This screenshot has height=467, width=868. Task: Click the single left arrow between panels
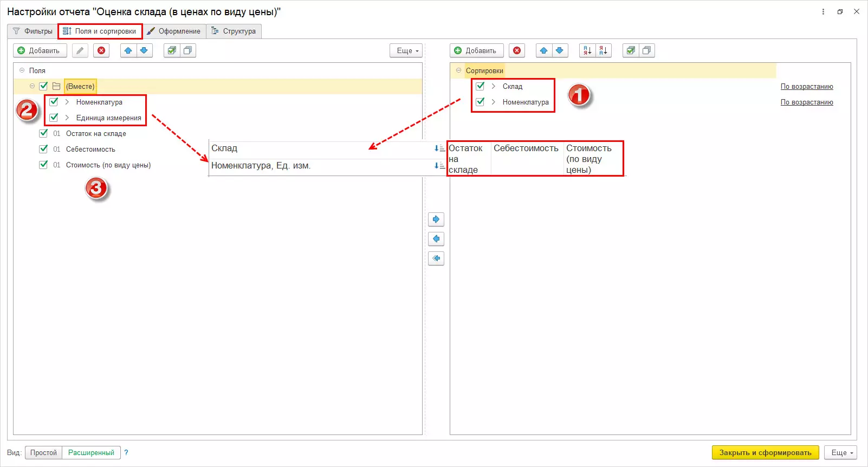(436, 239)
